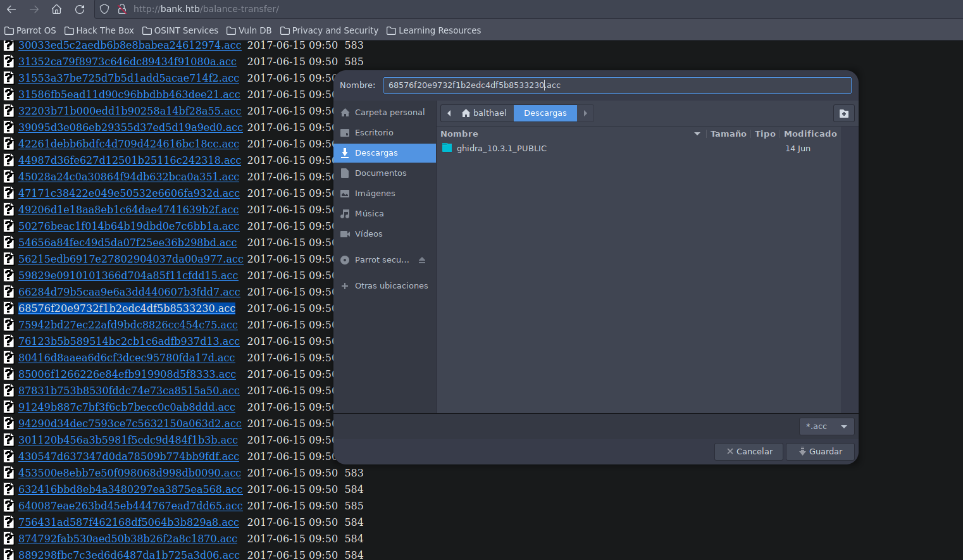This screenshot has height=560, width=963.
Task: Click the browser home icon
Action: (57, 9)
